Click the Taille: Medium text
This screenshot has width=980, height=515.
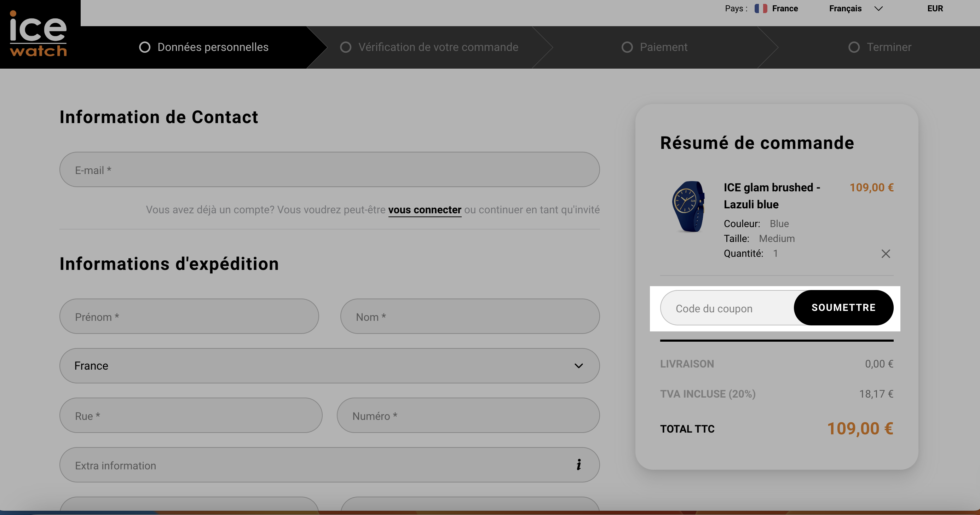(x=759, y=238)
